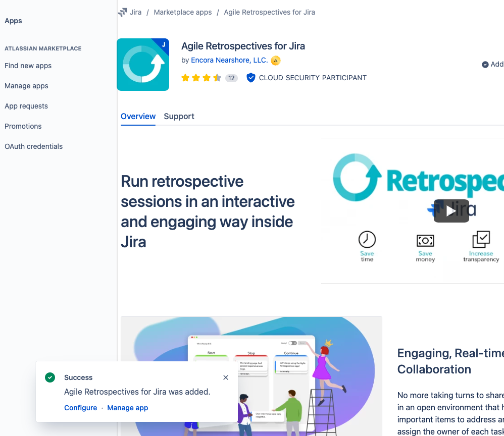Close the Success notification
The height and width of the screenshot is (436, 504).
pos(226,377)
